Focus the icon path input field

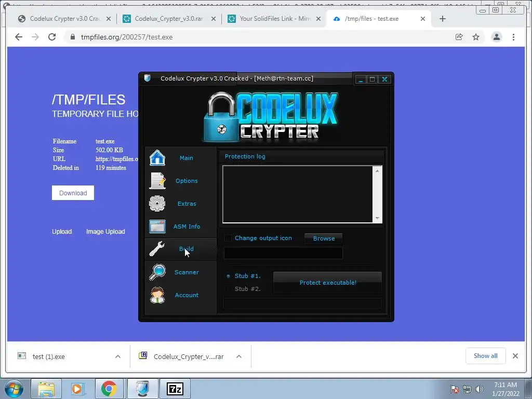[283, 253]
